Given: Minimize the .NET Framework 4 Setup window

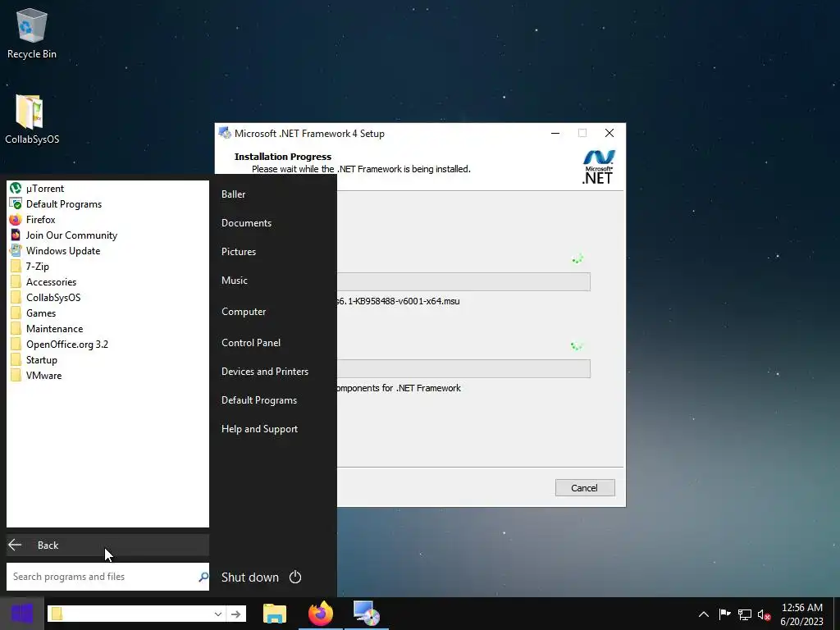Looking at the screenshot, I should 555,134.
